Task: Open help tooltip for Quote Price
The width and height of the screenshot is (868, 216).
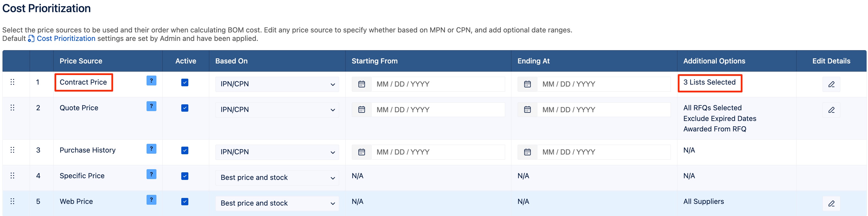Action: tap(151, 106)
